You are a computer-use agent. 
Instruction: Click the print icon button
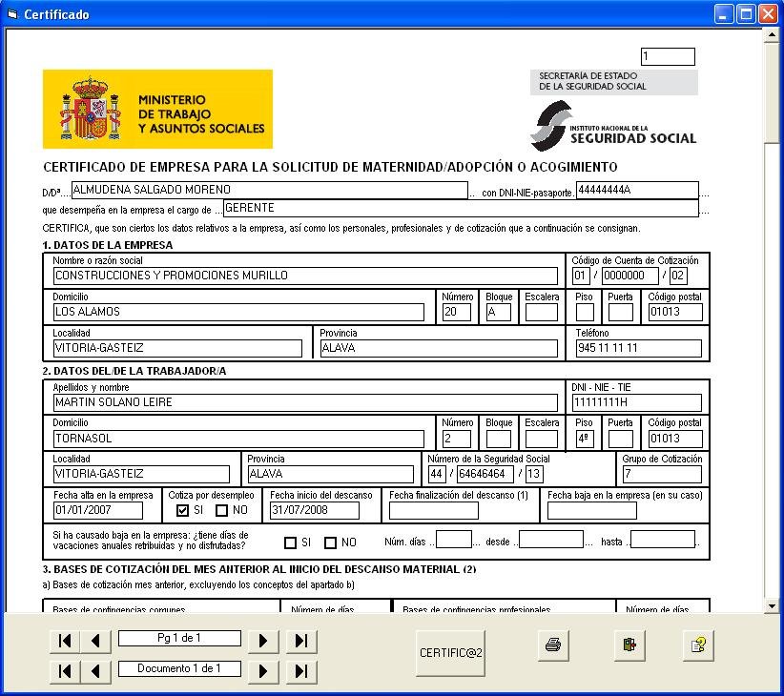pyautogui.click(x=552, y=645)
